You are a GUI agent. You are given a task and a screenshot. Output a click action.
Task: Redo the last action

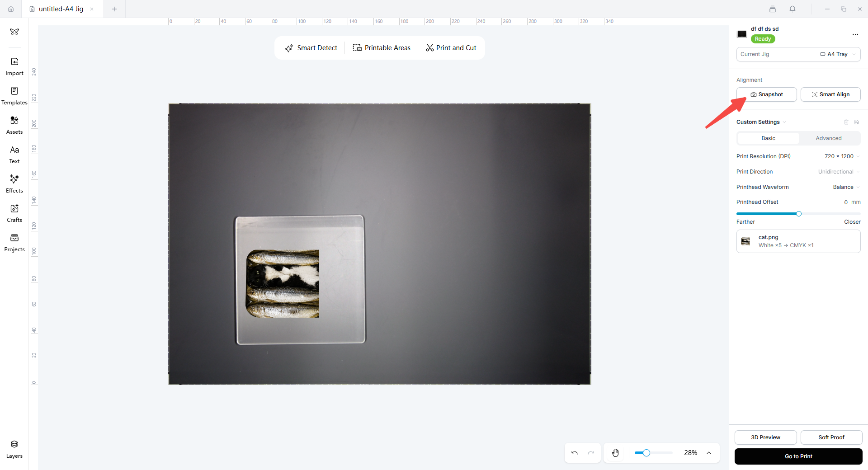pyautogui.click(x=591, y=453)
